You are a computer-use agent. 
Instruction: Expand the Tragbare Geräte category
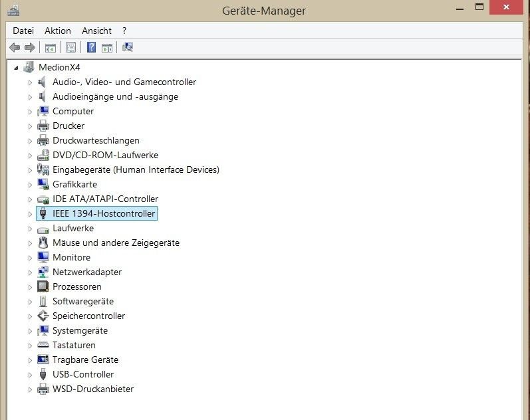coord(30,360)
